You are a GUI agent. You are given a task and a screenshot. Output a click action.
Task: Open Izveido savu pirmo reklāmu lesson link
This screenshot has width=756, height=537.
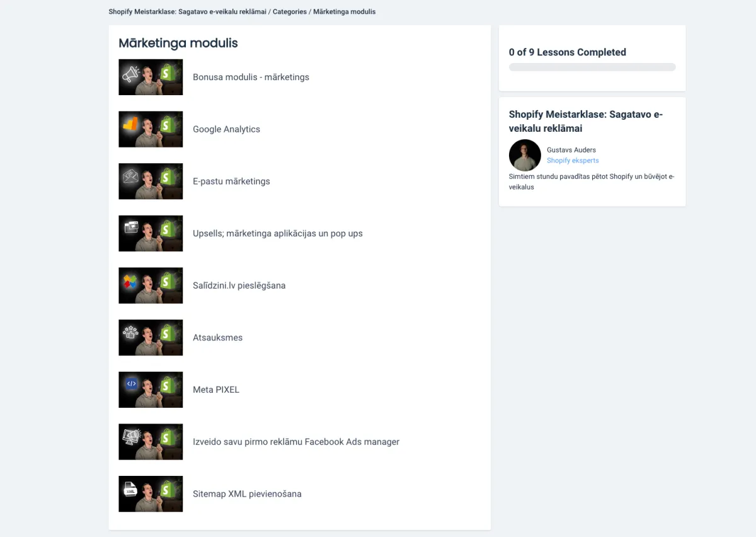pos(296,442)
